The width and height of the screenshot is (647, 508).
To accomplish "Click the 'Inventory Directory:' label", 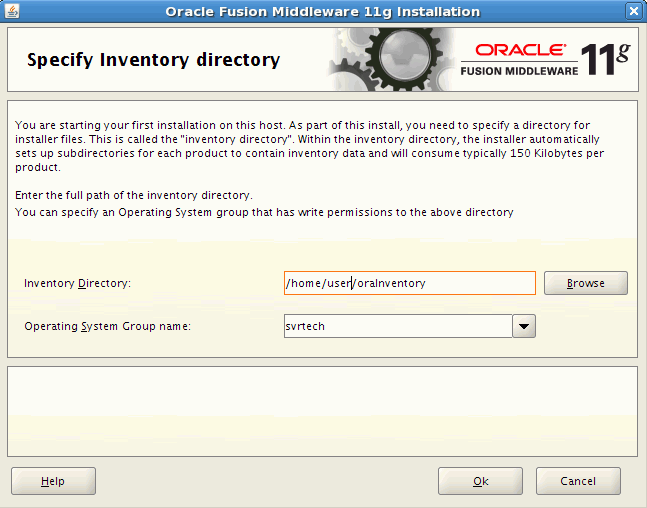I will coord(77,283).
